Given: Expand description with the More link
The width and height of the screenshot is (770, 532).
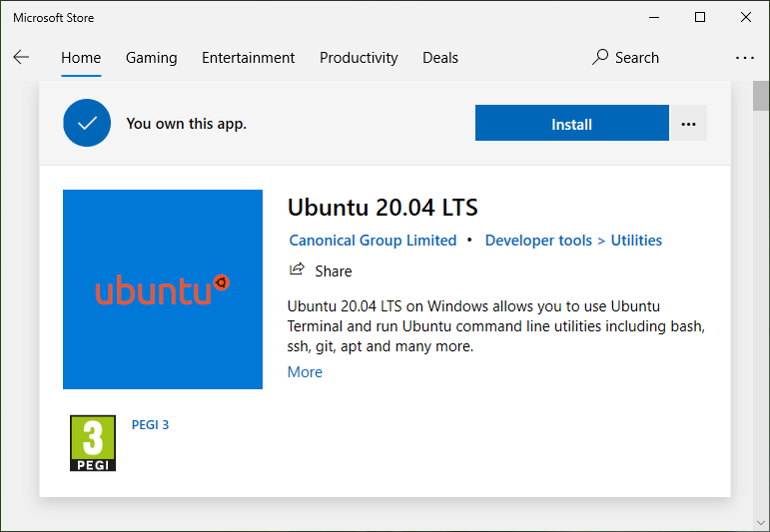Looking at the screenshot, I should (x=305, y=372).
